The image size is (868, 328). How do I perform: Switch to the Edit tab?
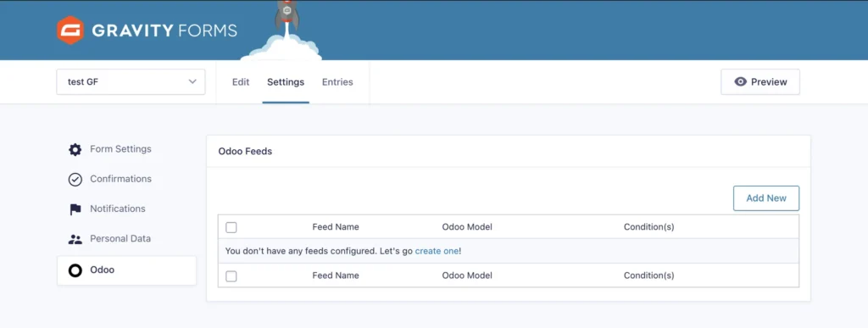(x=241, y=82)
